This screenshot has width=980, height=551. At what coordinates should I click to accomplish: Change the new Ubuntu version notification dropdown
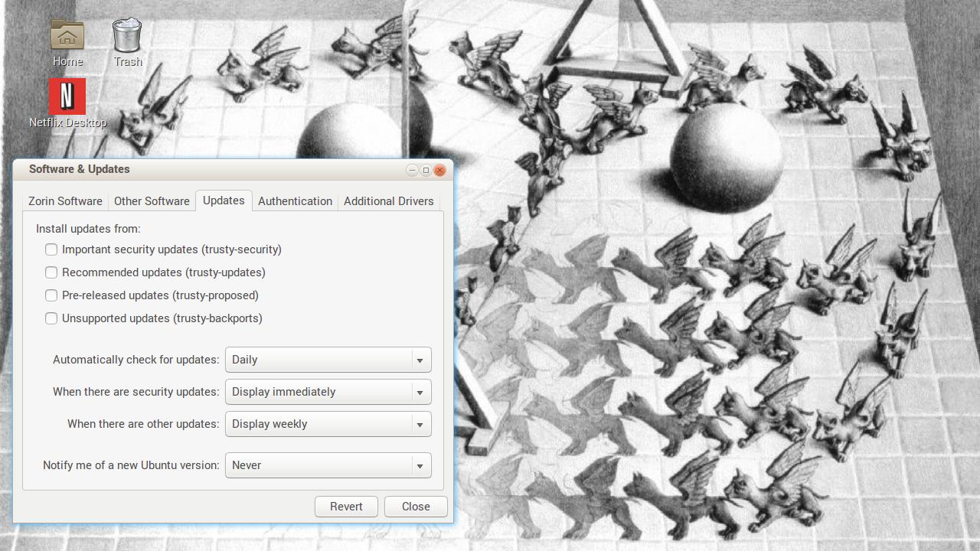click(x=328, y=465)
